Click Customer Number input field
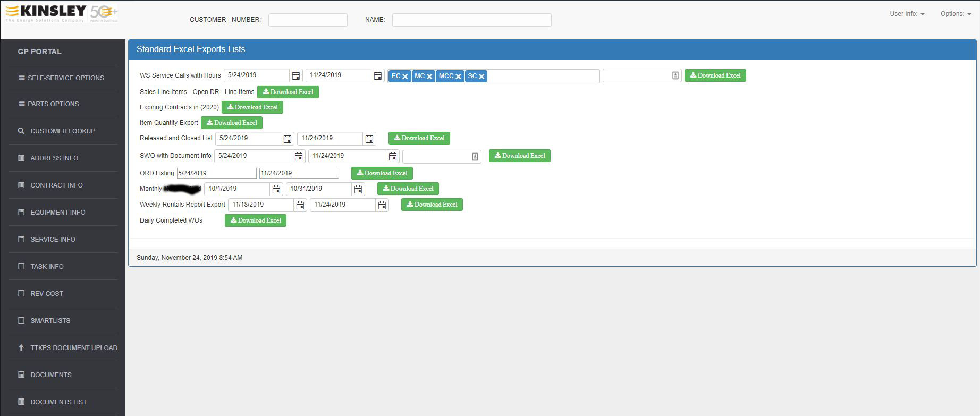 tap(308, 20)
